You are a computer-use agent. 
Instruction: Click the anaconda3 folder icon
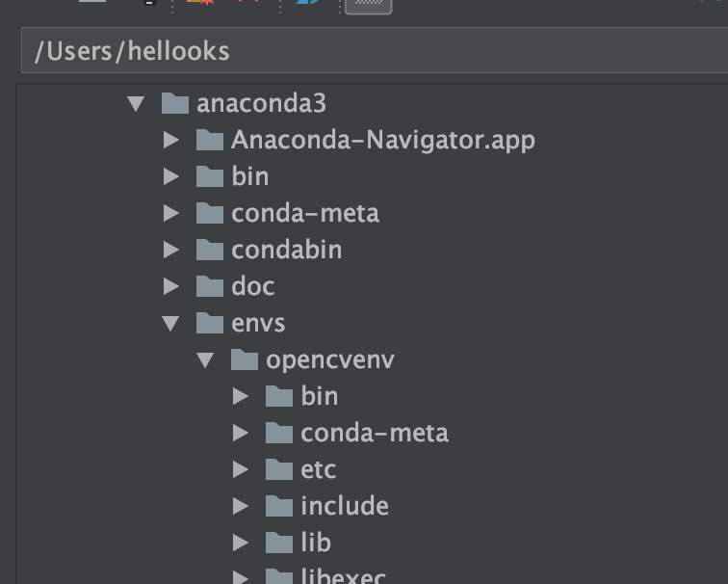(175, 103)
